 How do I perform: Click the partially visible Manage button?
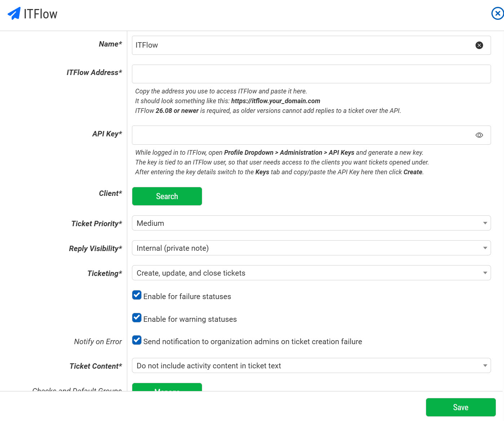[167, 387]
